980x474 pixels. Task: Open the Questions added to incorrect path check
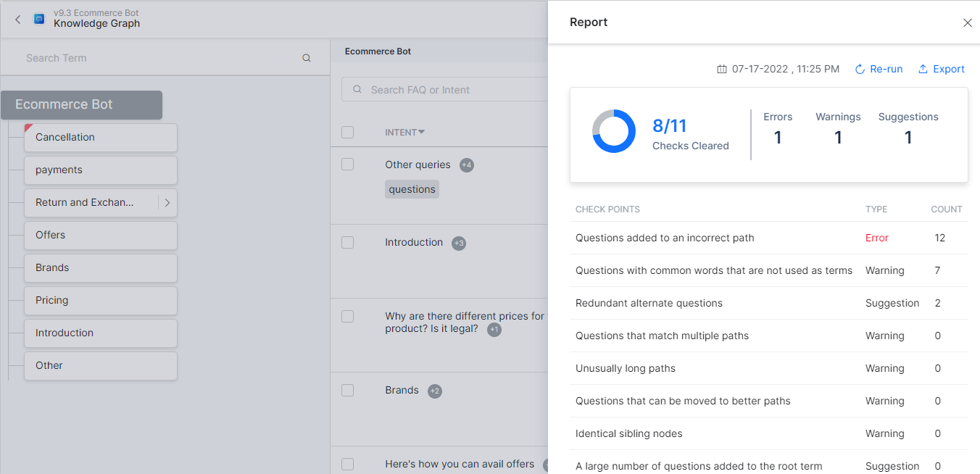click(x=665, y=238)
